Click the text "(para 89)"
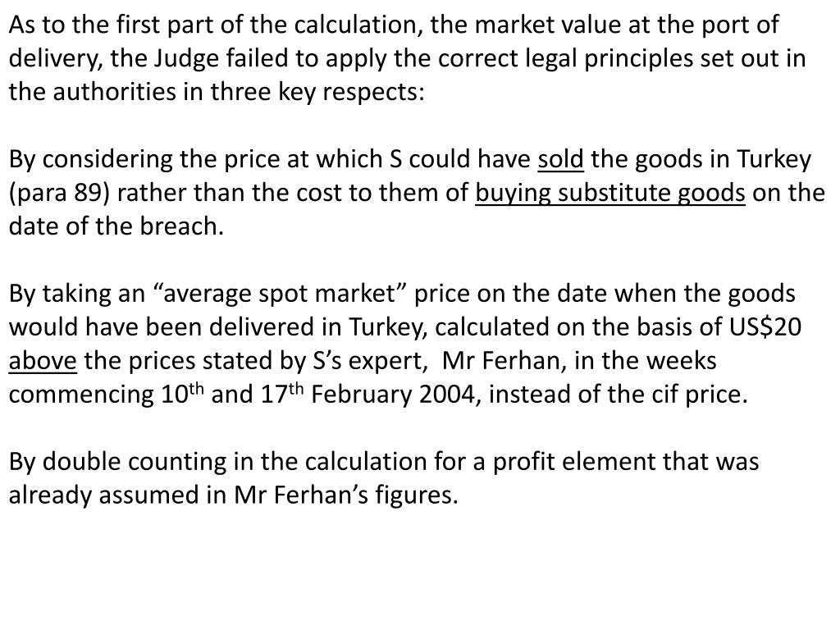Image resolution: width=840 pixels, height=630 pixels. [59, 193]
